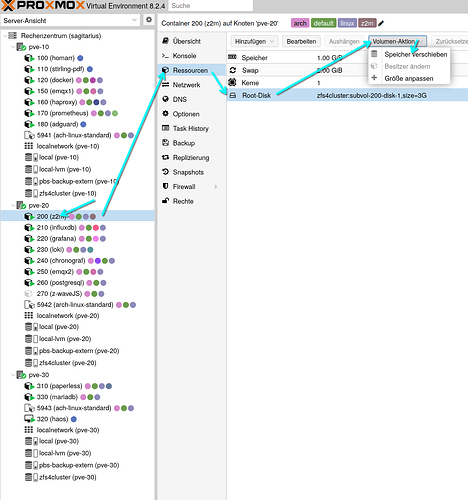
Task: Click the pencil icon to edit tags
Action: pos(381,23)
